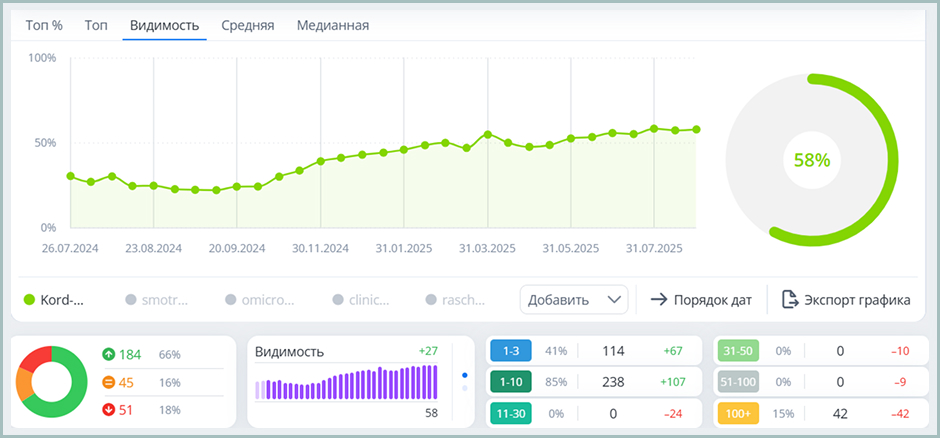Click the Порядок дат arrow icon
Image resolution: width=940 pixels, height=439 pixels.
pos(659,299)
